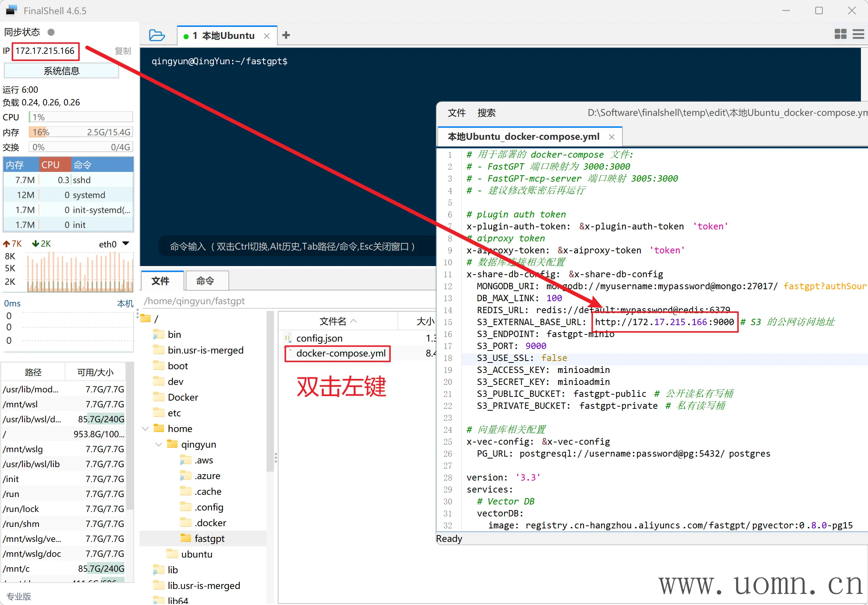Close the 本地Ubuntu session tab
This screenshot has height=605, width=868.
[267, 36]
